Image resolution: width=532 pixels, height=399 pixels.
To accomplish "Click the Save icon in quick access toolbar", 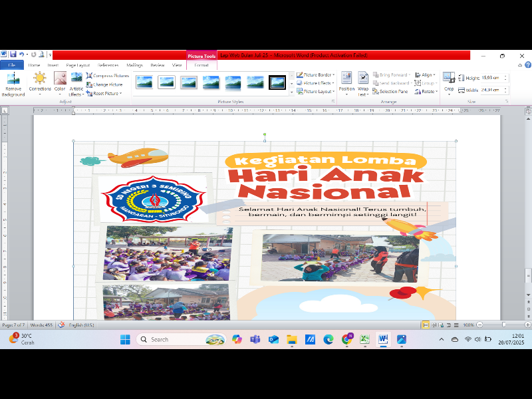I will (13, 55).
